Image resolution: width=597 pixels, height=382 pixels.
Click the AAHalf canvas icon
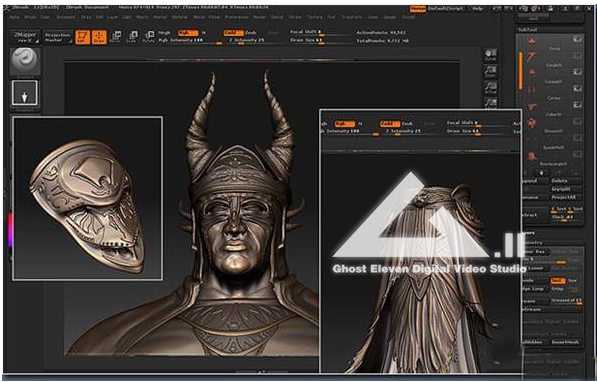click(x=491, y=103)
